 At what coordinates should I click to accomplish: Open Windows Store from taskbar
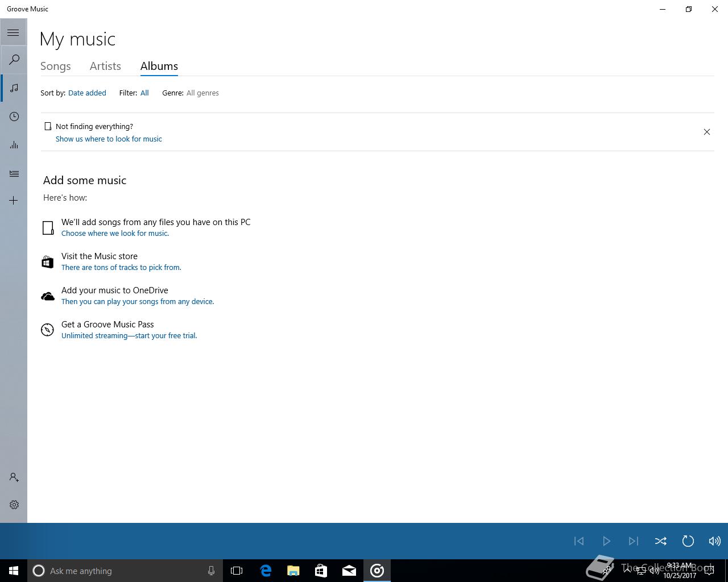click(321, 571)
